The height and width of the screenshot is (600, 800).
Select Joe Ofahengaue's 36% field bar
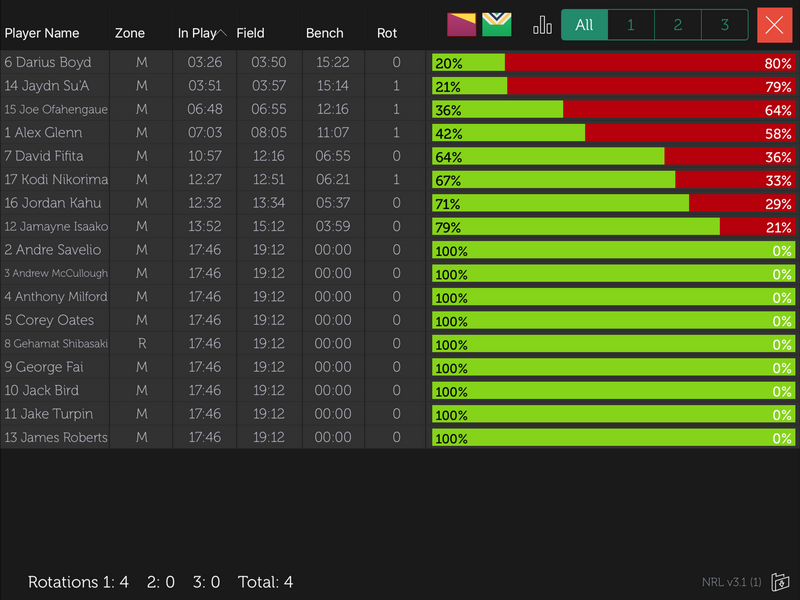coord(497,109)
